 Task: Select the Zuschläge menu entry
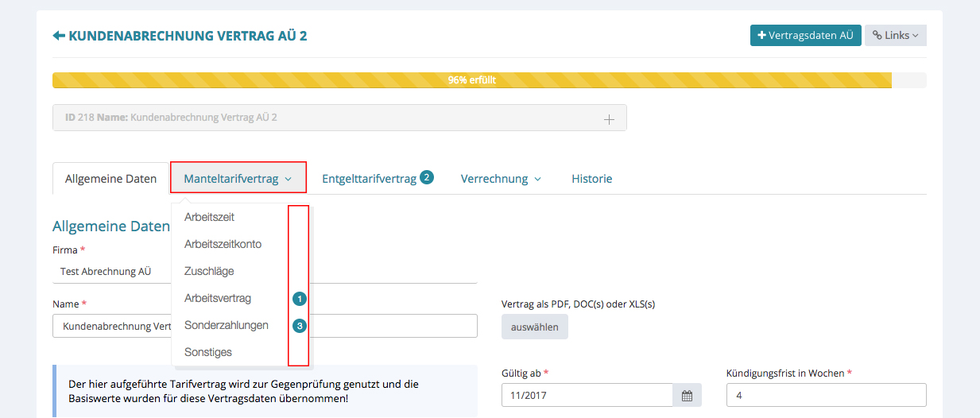coord(209,271)
